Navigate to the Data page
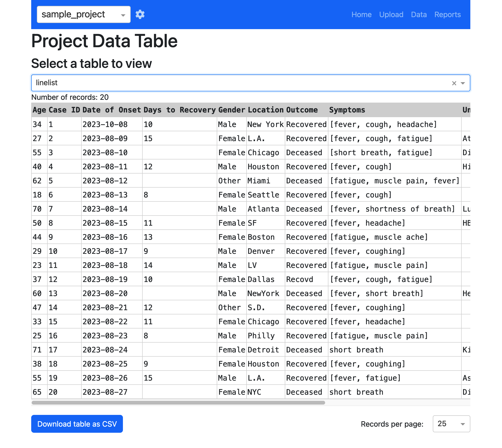The height and width of the screenshot is (448, 502). (419, 15)
